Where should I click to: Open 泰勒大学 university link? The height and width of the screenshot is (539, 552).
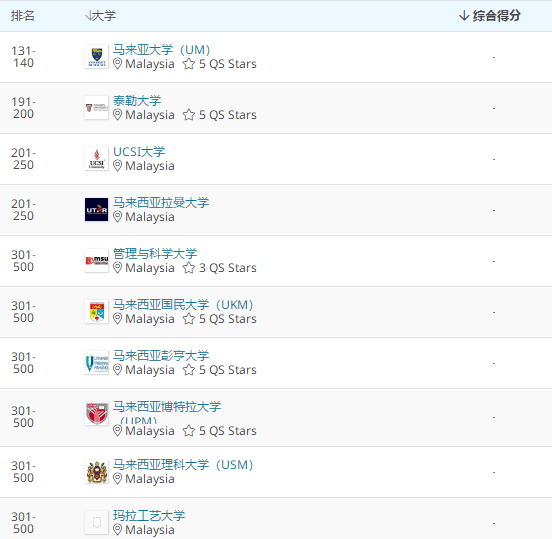point(137,101)
